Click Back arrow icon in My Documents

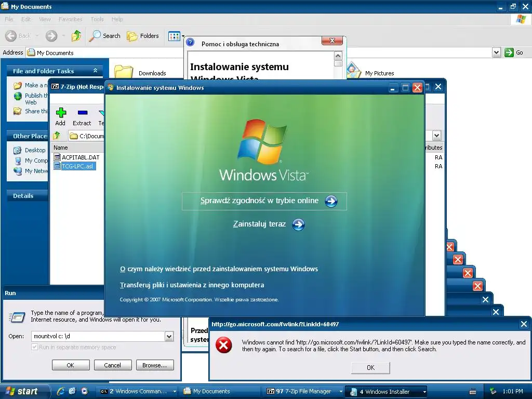pyautogui.click(x=11, y=36)
